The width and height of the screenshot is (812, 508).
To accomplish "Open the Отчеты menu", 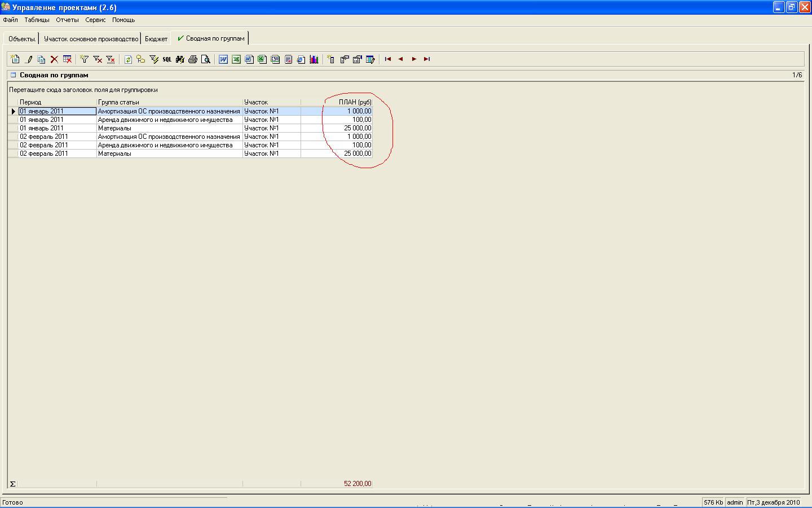I will [67, 20].
